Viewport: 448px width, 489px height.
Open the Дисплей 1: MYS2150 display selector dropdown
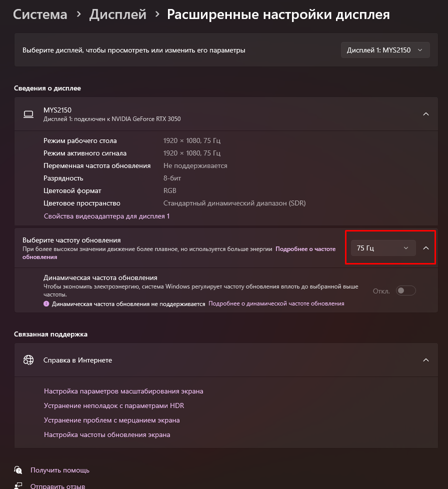[x=385, y=50]
